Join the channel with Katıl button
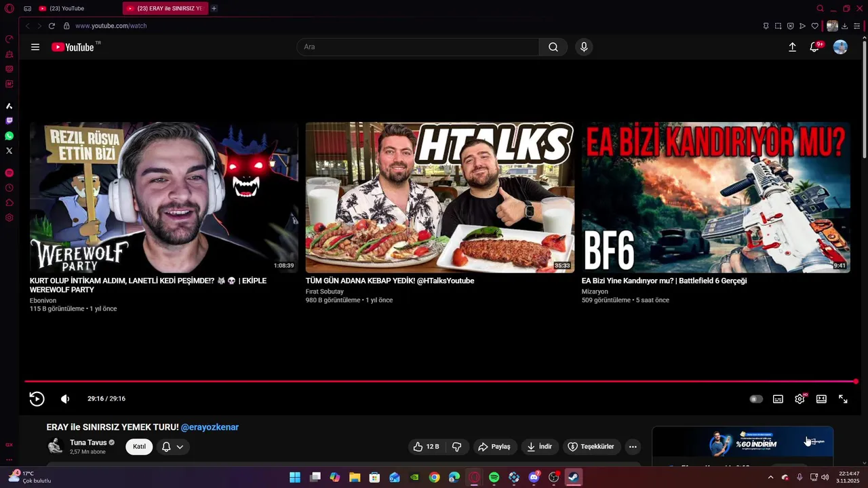 pos(139,447)
